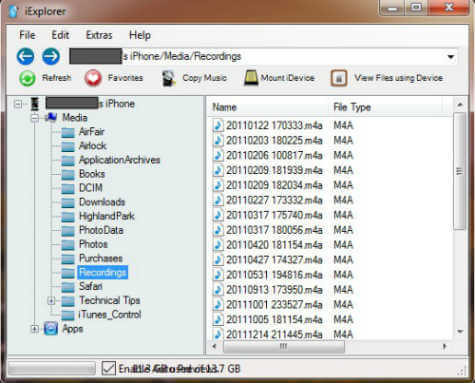Click the View Files using Device icon

tap(339, 79)
